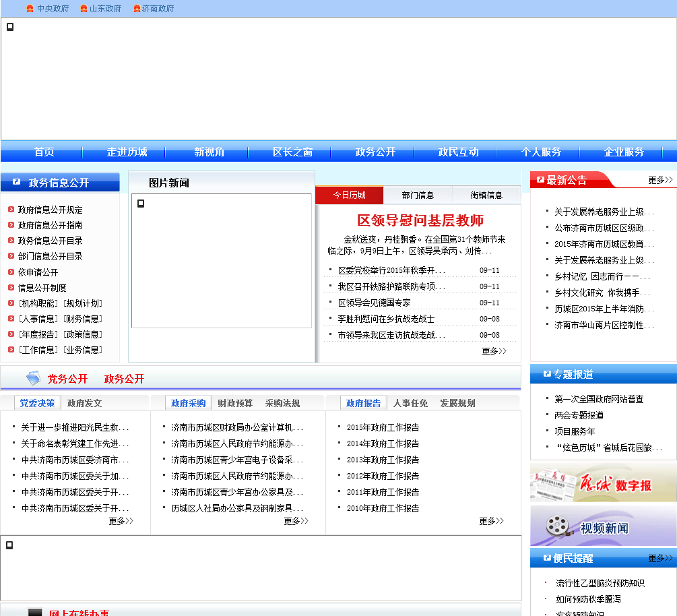Switch to the 采购法规 tab
Viewport: 677px width, 616px height.
coord(282,403)
